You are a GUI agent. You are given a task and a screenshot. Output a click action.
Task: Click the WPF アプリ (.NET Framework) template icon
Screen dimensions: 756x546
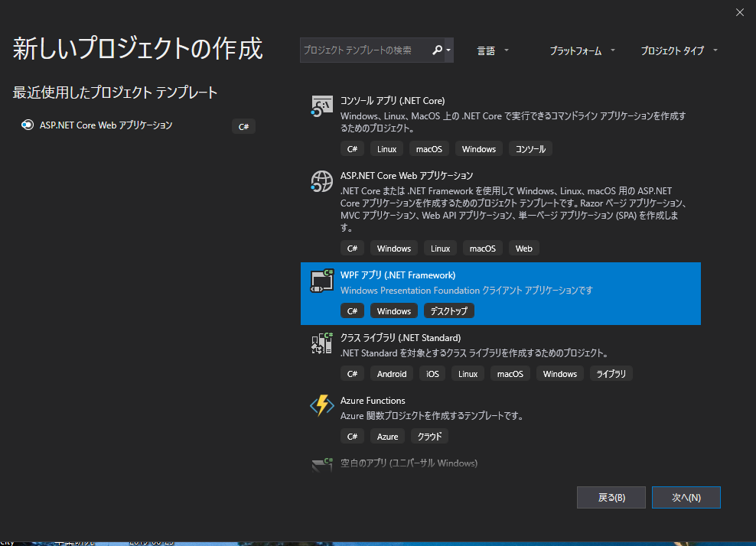(321, 281)
